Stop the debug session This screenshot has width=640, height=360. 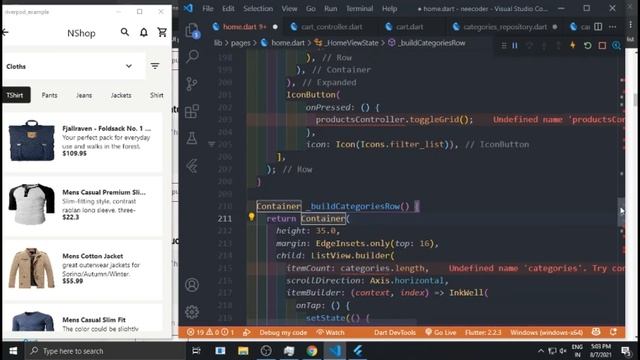(602, 45)
